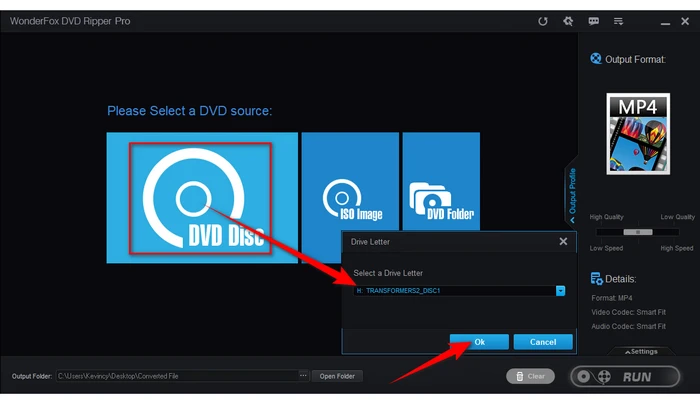The height and width of the screenshot is (407, 700).
Task: Click 'Audio Codec: Smart Fit' text
Action: 629,326
